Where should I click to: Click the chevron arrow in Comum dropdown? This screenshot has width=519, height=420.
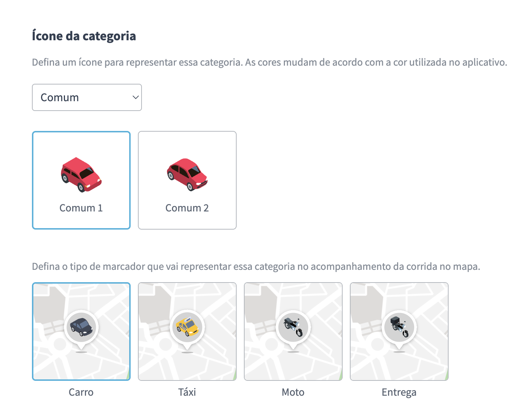(x=135, y=97)
